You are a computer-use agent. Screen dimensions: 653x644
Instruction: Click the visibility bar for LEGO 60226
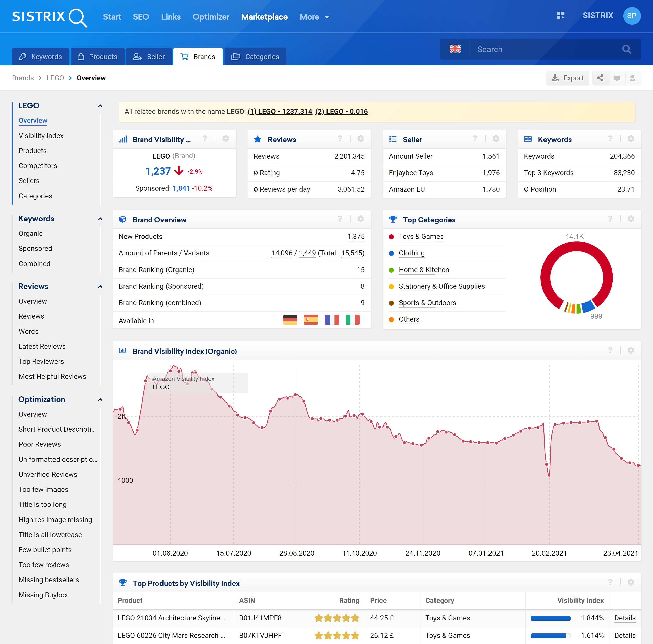pyautogui.click(x=551, y=636)
